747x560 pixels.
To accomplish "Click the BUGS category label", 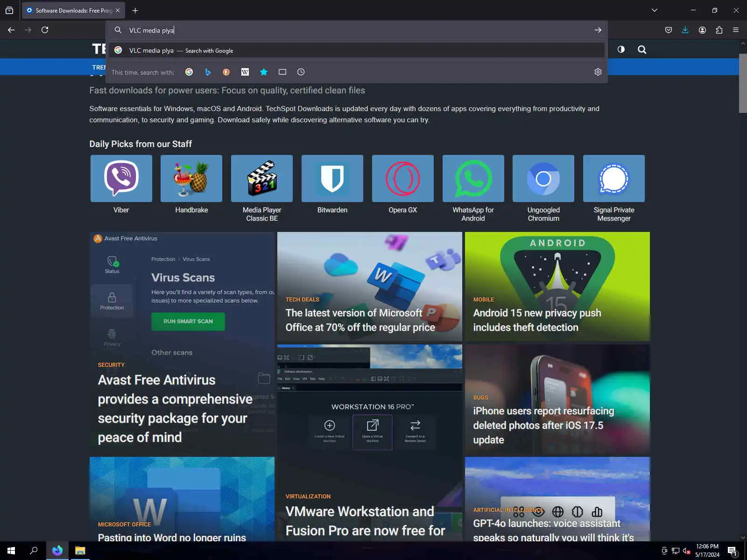I will click(x=480, y=398).
